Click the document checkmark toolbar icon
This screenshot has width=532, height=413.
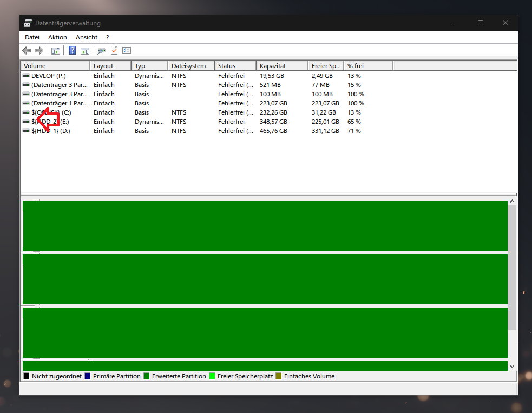114,50
